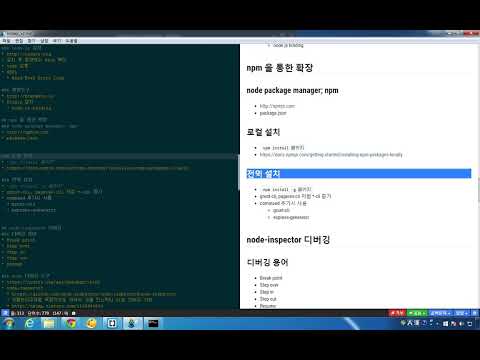
Task: Click the red status bar button
Action: tap(397, 313)
